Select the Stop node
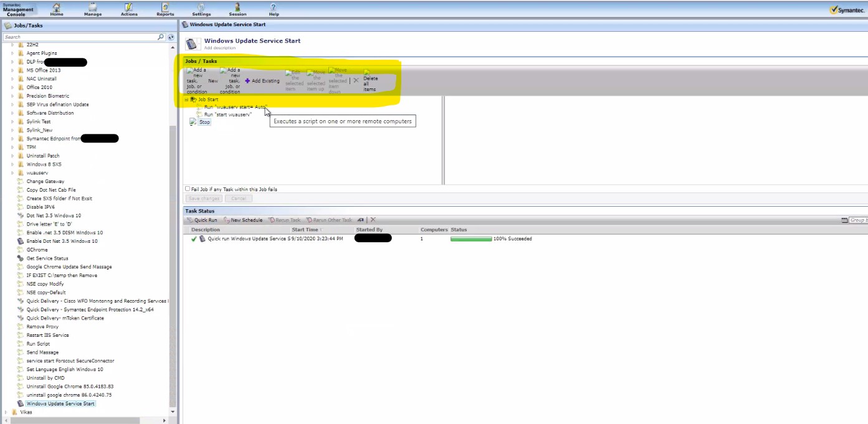 click(204, 122)
